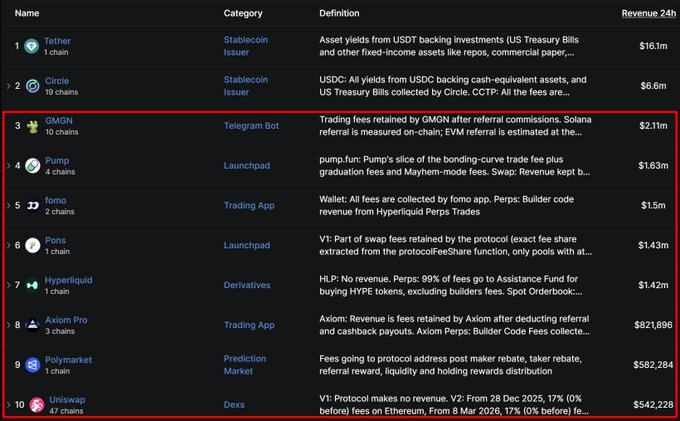Click Polymarket's $582,284 revenue value

(x=653, y=365)
